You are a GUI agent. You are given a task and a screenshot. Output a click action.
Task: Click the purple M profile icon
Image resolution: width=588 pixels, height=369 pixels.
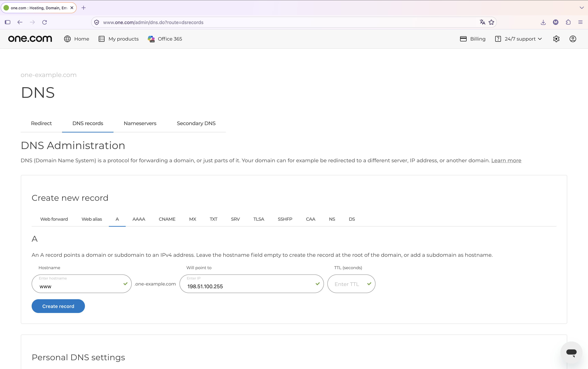coord(556,22)
